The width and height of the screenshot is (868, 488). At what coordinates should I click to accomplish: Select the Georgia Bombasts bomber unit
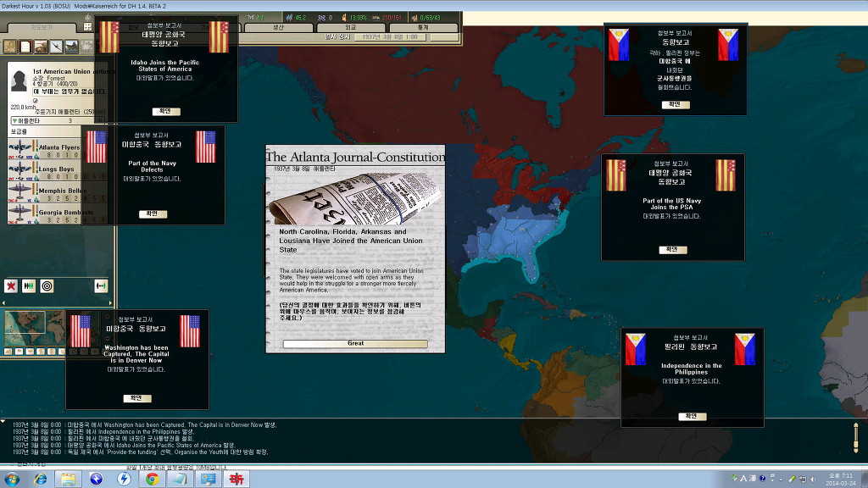click(x=44, y=213)
